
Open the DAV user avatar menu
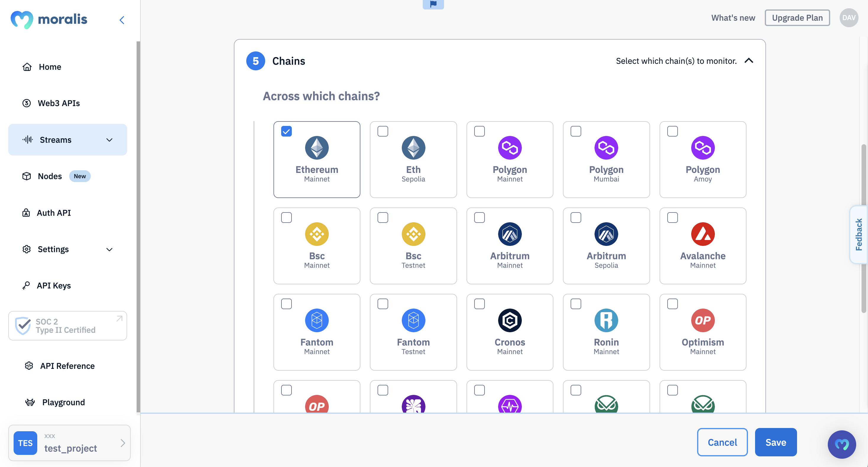[848, 17]
